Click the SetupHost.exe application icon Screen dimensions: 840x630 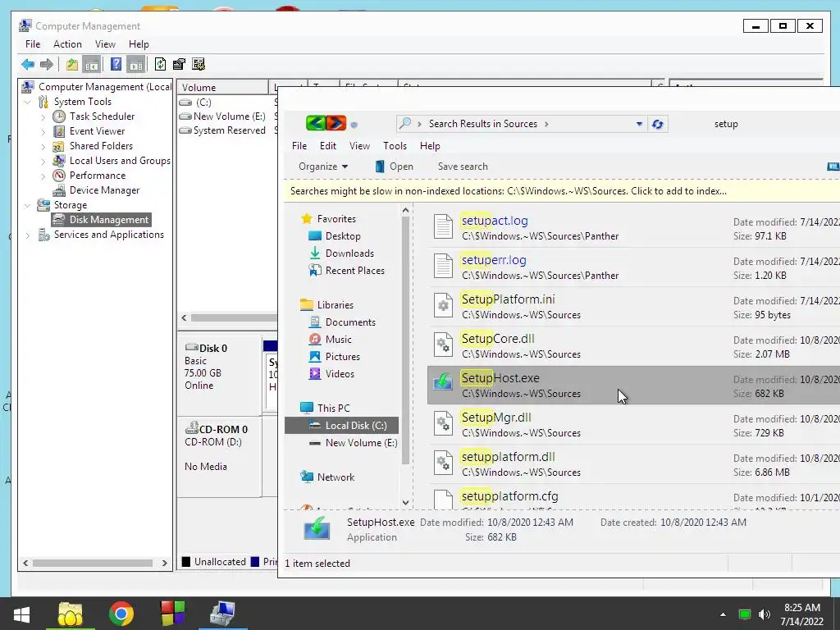(443, 384)
